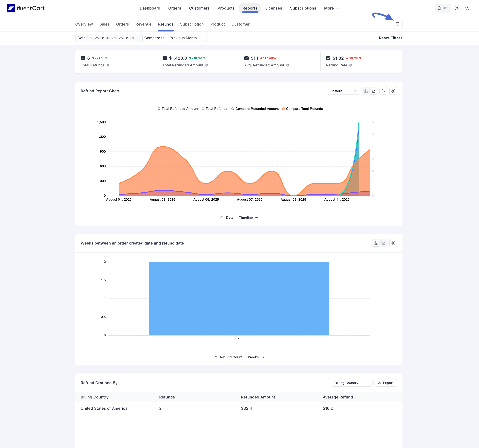Open the Subscriptions menu item
The image size is (479, 448).
tap(303, 8)
